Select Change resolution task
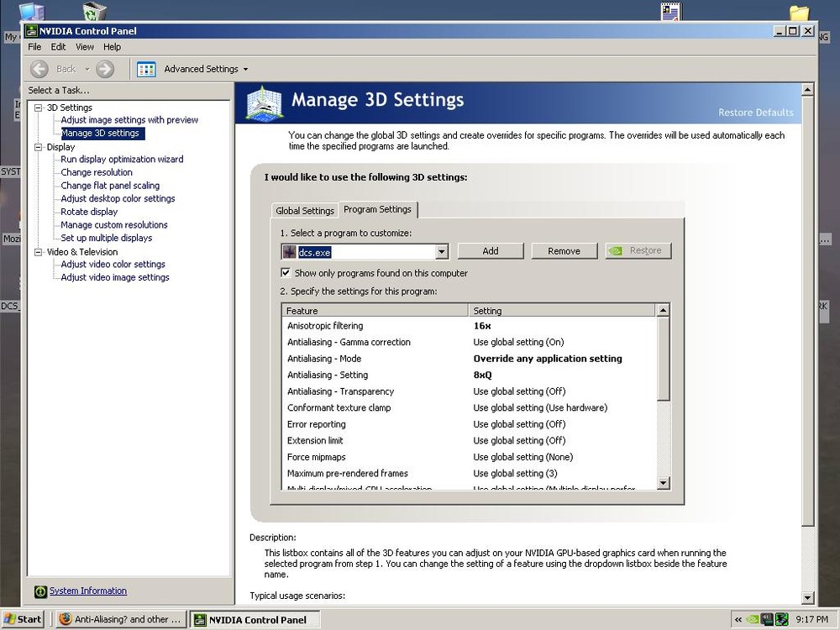Screen dimensions: 840x630 click(x=97, y=172)
